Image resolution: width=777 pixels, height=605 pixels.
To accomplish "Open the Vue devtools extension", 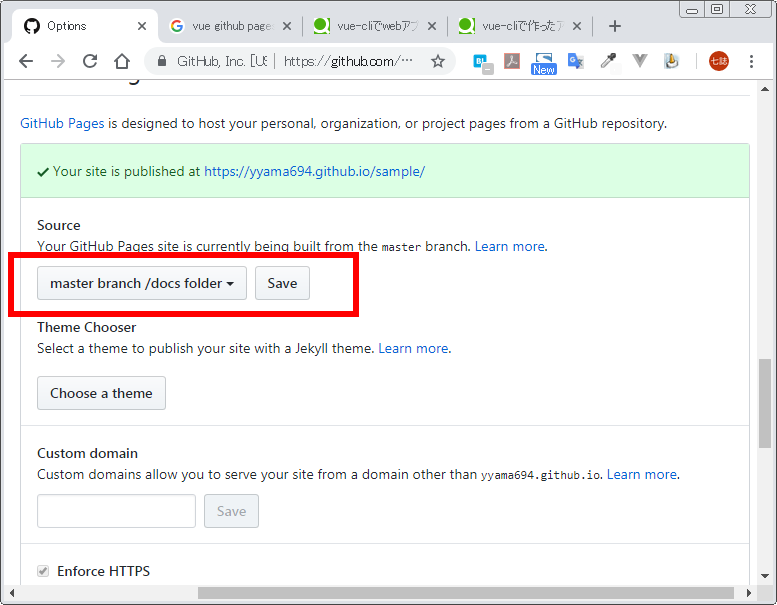I will [x=640, y=61].
